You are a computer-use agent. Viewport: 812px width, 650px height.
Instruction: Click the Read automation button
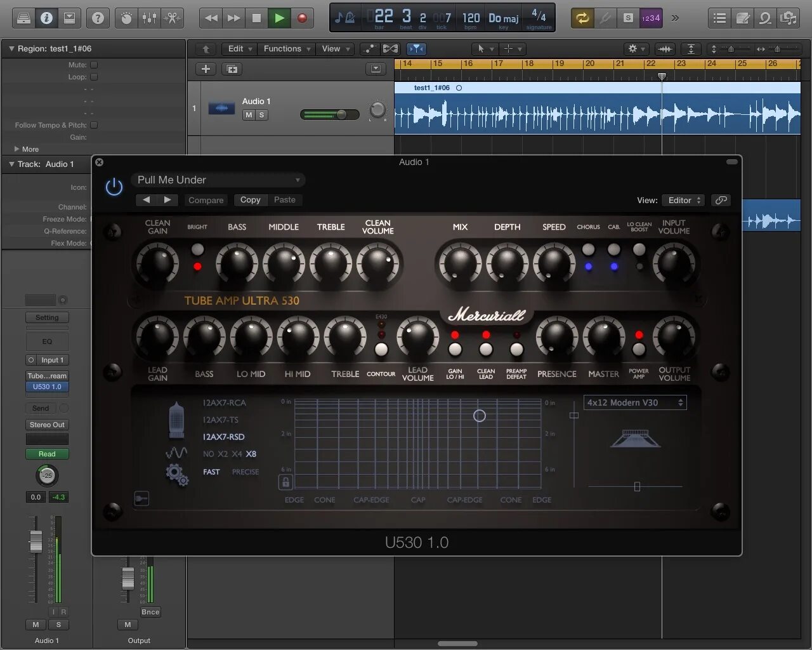(47, 454)
